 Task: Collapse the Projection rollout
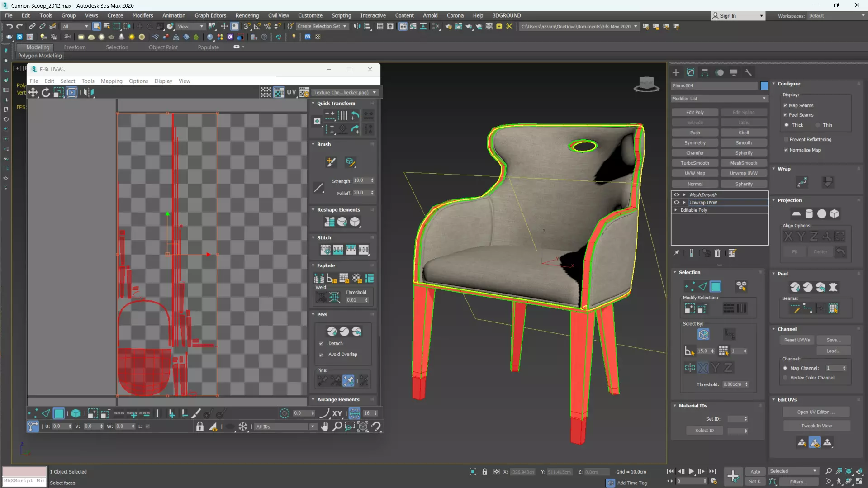tap(773, 200)
